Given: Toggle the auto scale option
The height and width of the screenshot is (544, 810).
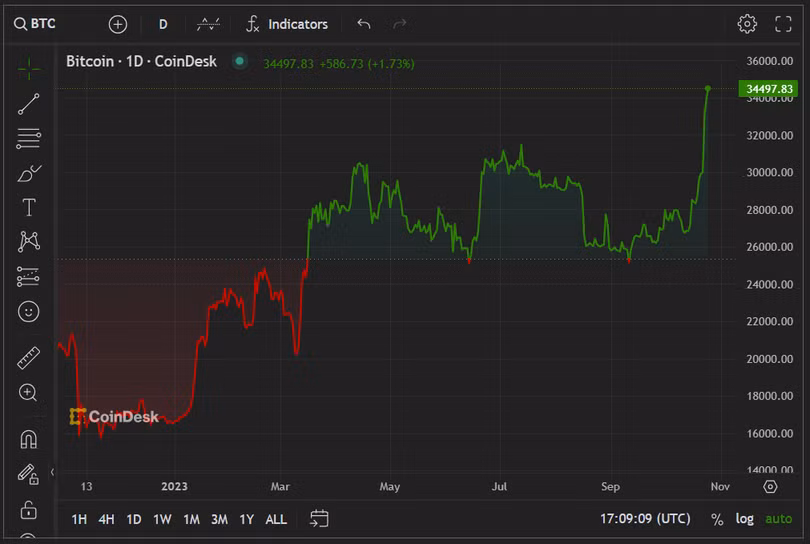Looking at the screenshot, I should point(778,519).
